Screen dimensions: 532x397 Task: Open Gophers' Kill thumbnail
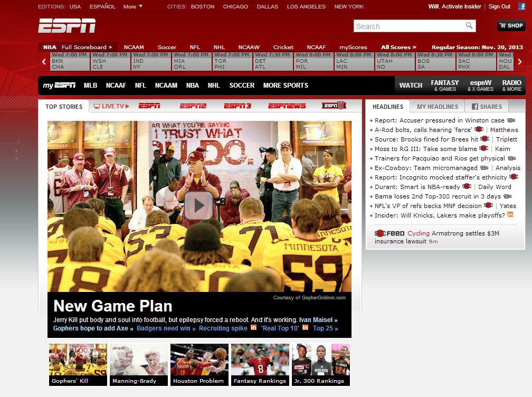[x=78, y=364]
